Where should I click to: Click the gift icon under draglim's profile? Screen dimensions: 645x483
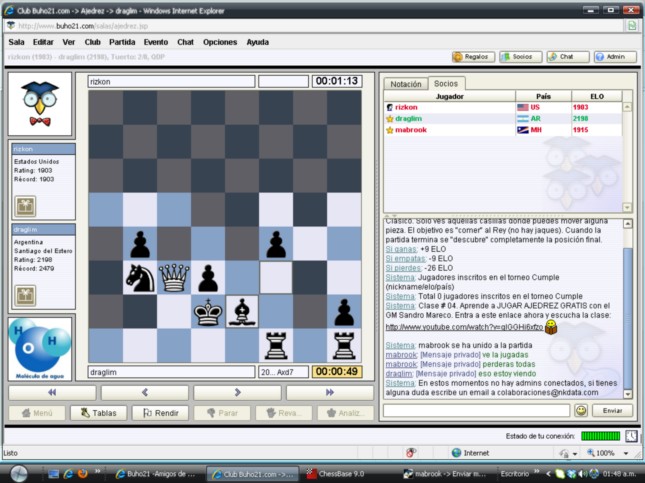(x=25, y=296)
